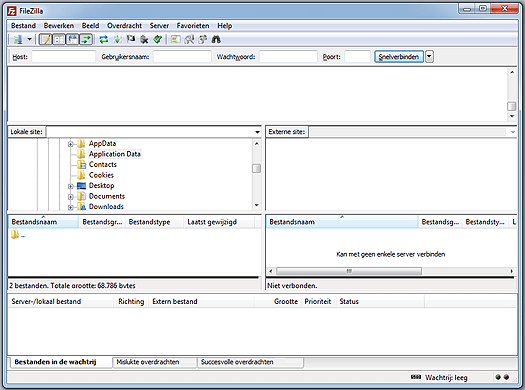Expand the AppData folder node

pos(70,144)
